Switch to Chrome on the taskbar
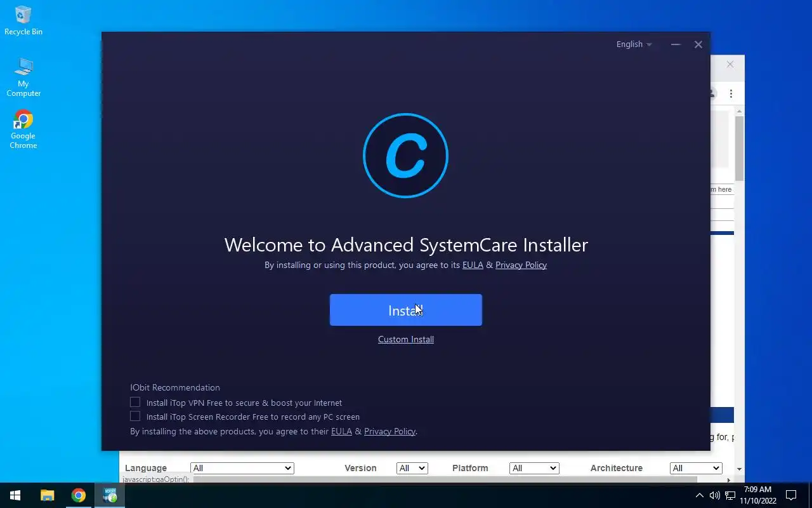 (79, 495)
